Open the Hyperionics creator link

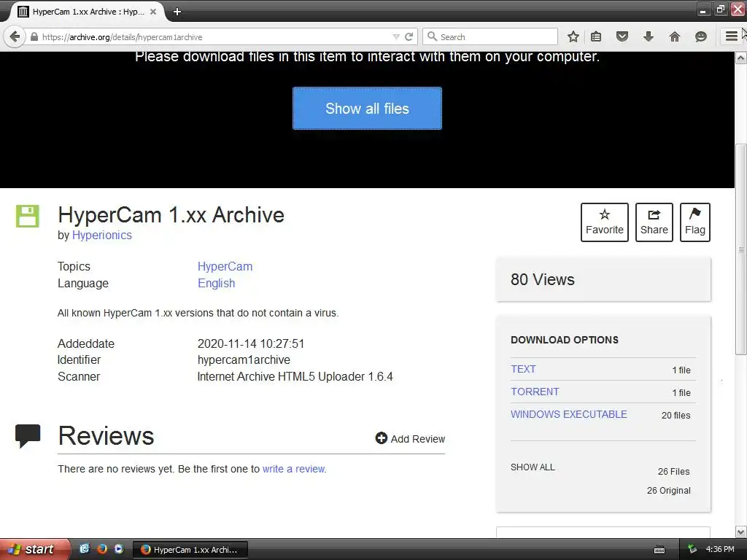pos(102,236)
